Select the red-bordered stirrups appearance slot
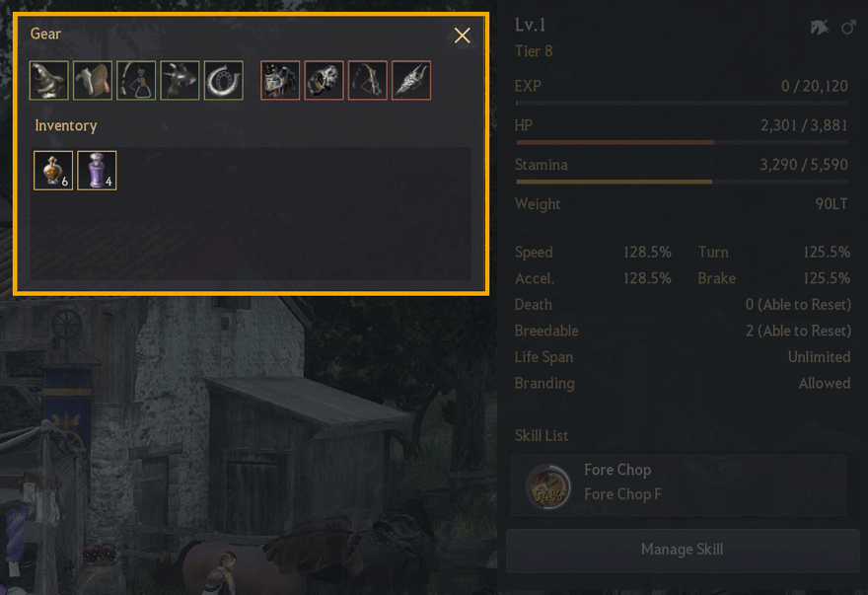Viewport: 868px width, 595px height. 368,80
